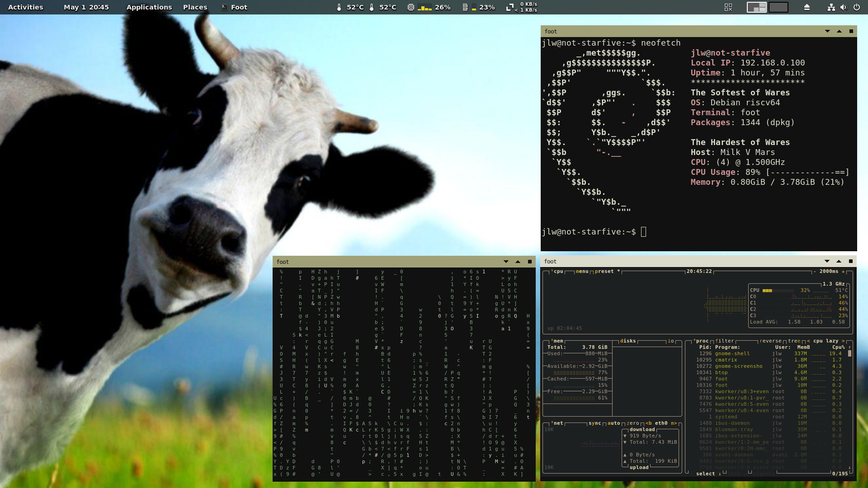Viewport: 868px width, 488px height.
Task: Close the cmatrix foot window
Action: tap(530, 262)
